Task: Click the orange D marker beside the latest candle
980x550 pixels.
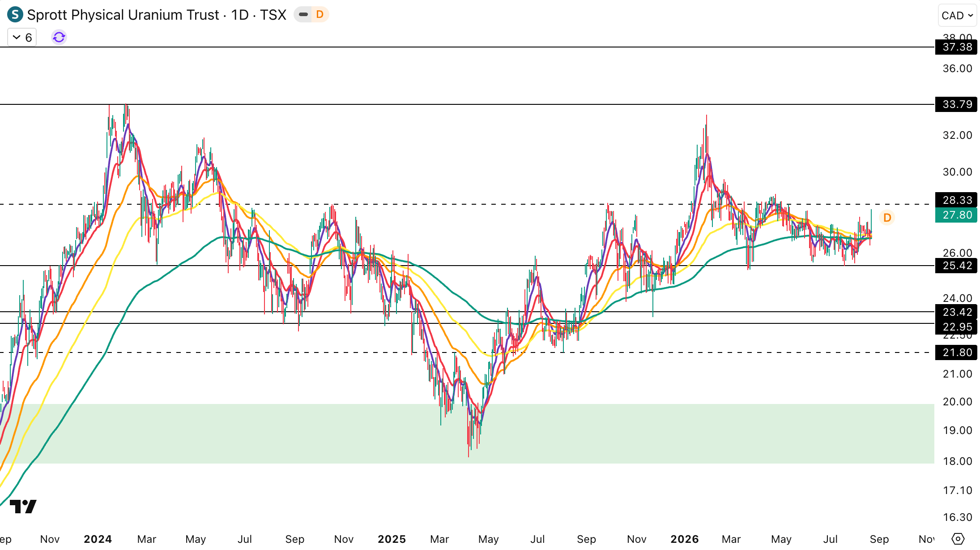Action: 887,218
